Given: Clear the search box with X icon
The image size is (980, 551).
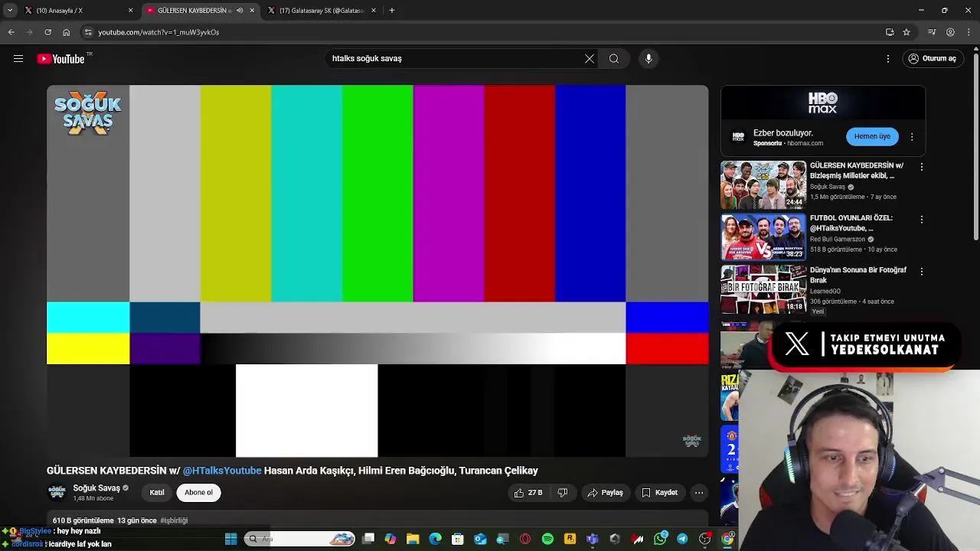Looking at the screenshot, I should tap(590, 58).
